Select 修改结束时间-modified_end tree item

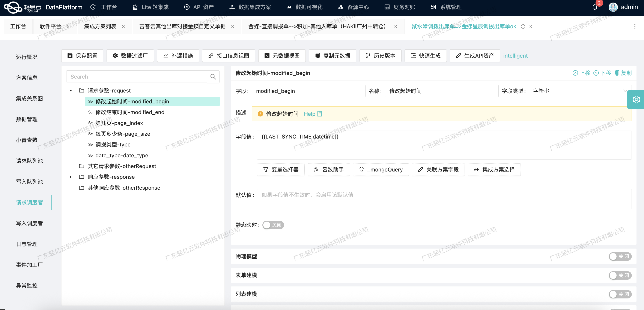pos(130,112)
